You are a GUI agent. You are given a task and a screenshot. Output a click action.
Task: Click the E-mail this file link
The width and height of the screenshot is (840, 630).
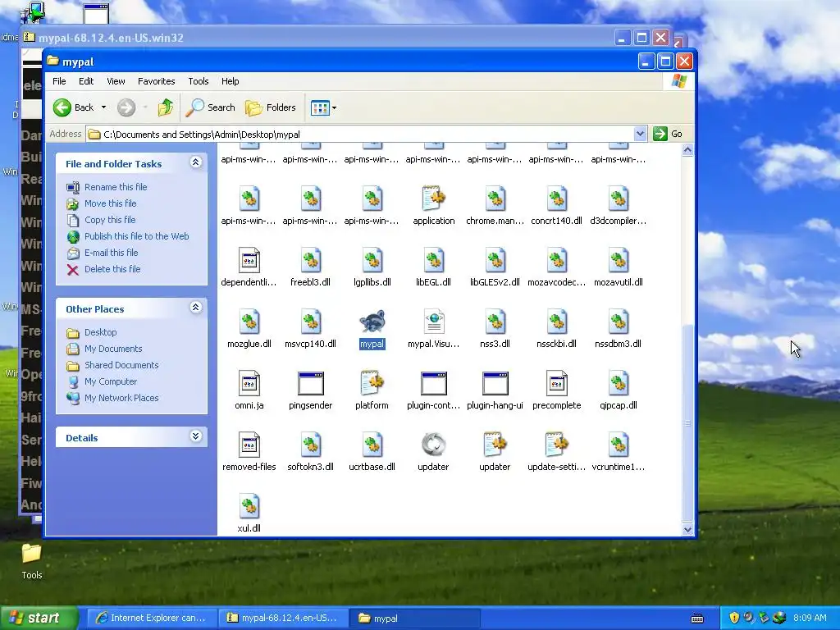click(112, 253)
